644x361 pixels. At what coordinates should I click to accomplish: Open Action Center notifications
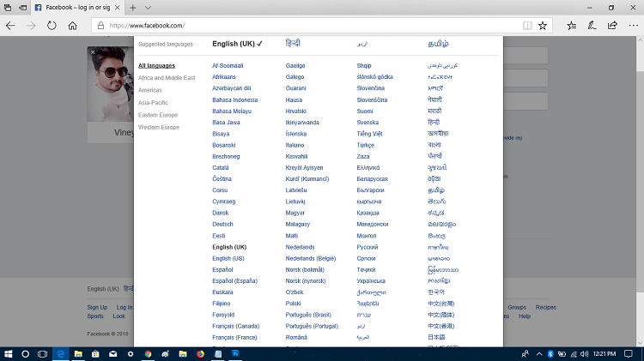pos(628,353)
